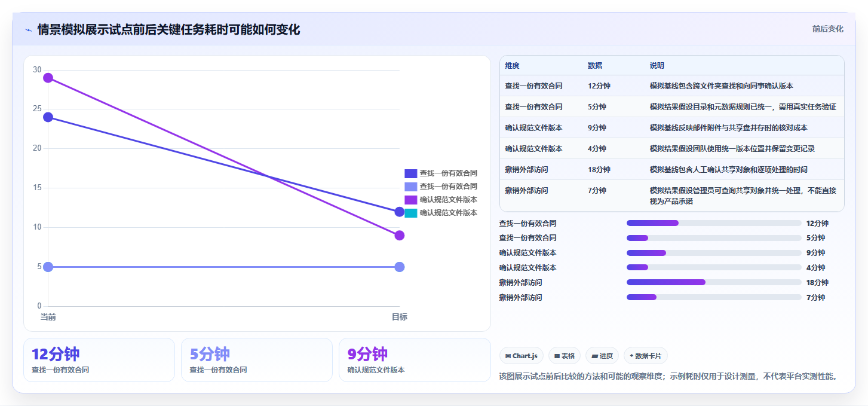The image size is (868, 406).
Task: Click the 9分钟 summary card
Action: pyautogui.click(x=415, y=360)
